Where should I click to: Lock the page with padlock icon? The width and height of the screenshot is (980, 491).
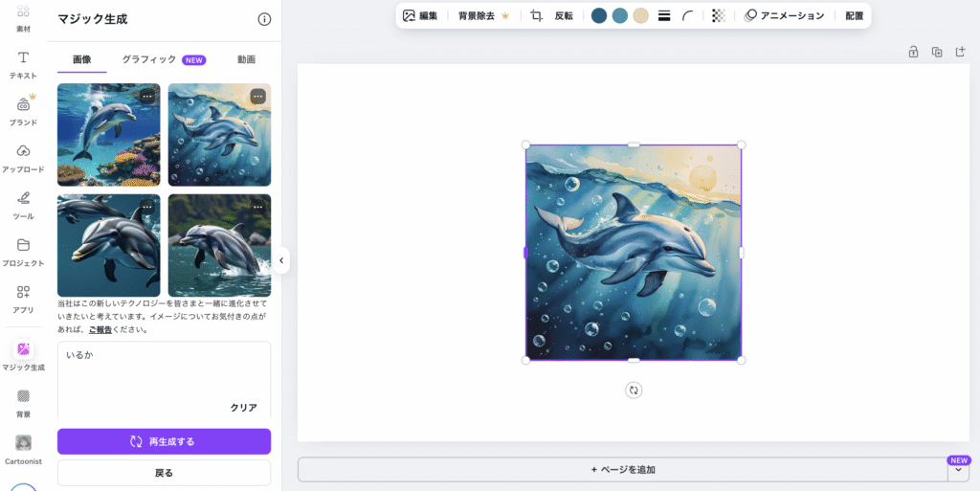[913, 52]
